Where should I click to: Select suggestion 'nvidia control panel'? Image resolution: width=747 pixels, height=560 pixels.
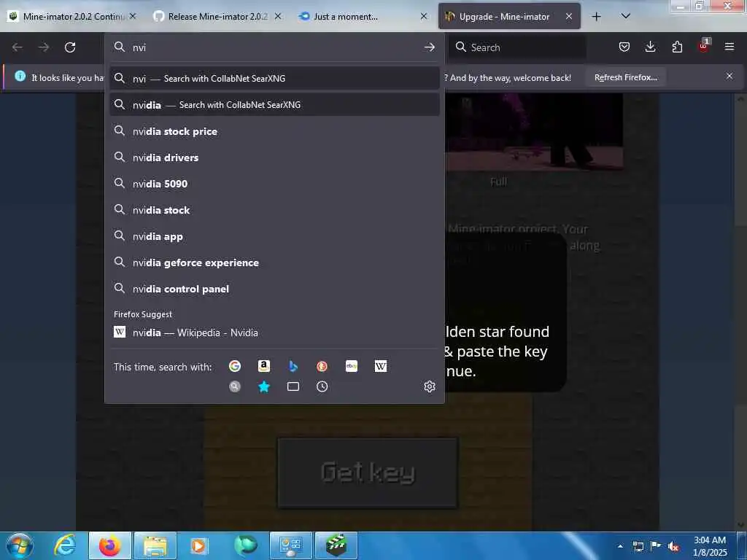tap(274, 289)
